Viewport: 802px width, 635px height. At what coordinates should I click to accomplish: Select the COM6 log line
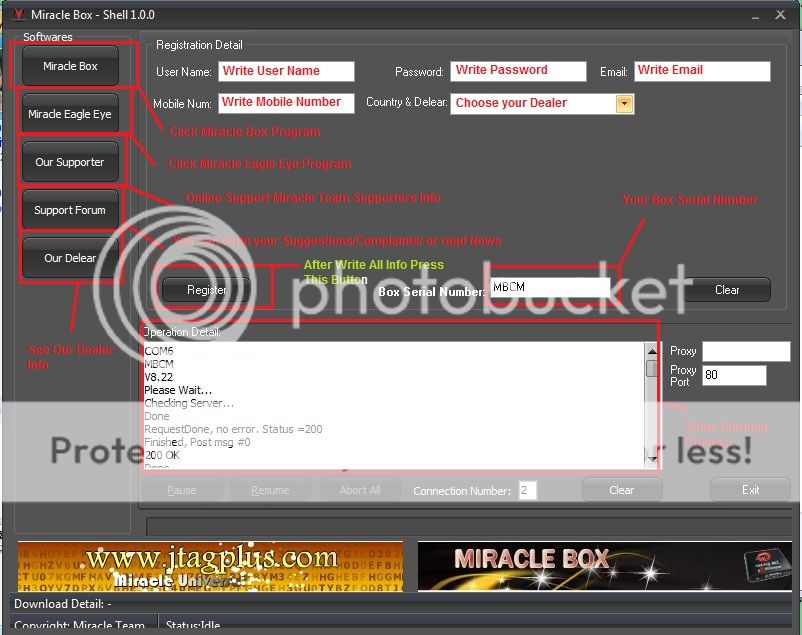[159, 351]
